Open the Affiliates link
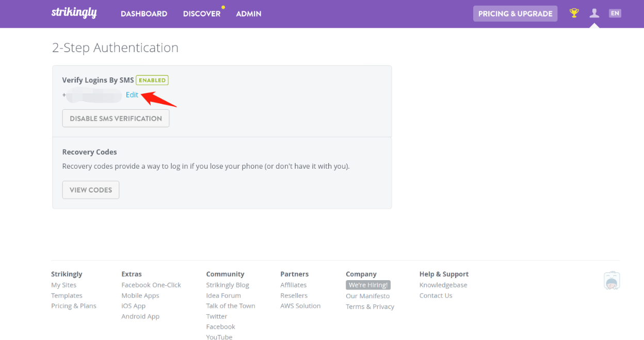The width and height of the screenshot is (644, 340). coord(294,285)
